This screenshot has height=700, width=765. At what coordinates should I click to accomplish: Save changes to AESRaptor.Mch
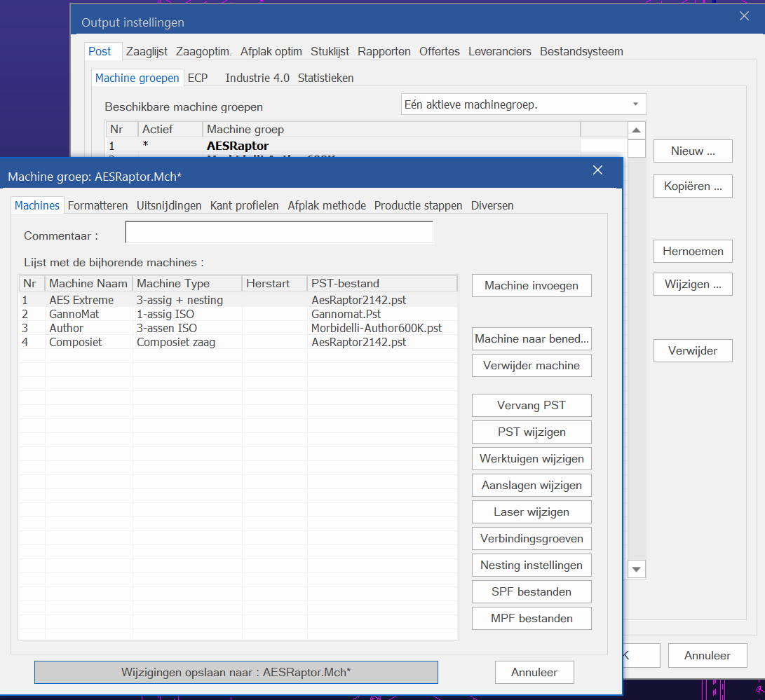coord(236,672)
